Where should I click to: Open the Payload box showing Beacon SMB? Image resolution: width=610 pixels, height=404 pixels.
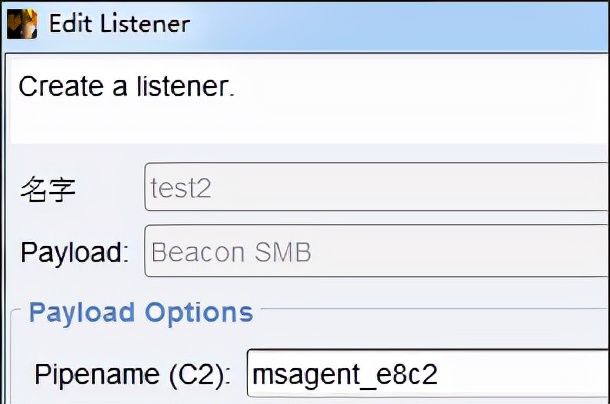point(376,251)
